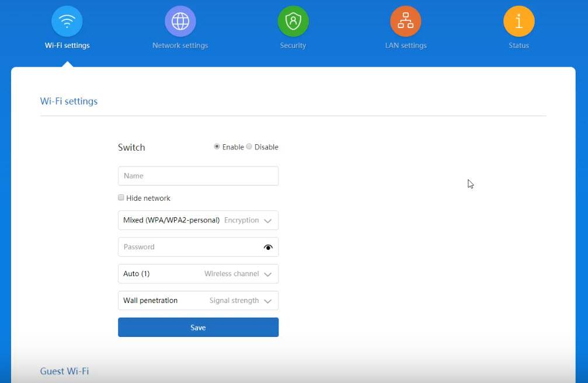
Task: Click the Name input field
Action: (x=198, y=176)
